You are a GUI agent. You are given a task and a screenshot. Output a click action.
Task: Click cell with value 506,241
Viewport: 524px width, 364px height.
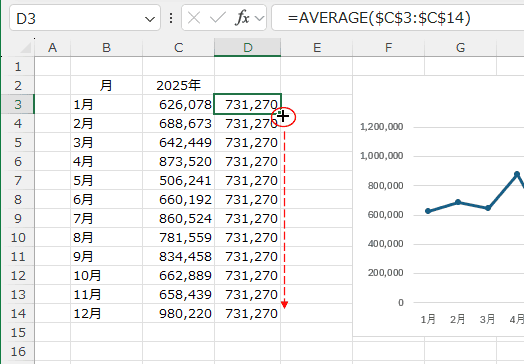[x=178, y=181]
